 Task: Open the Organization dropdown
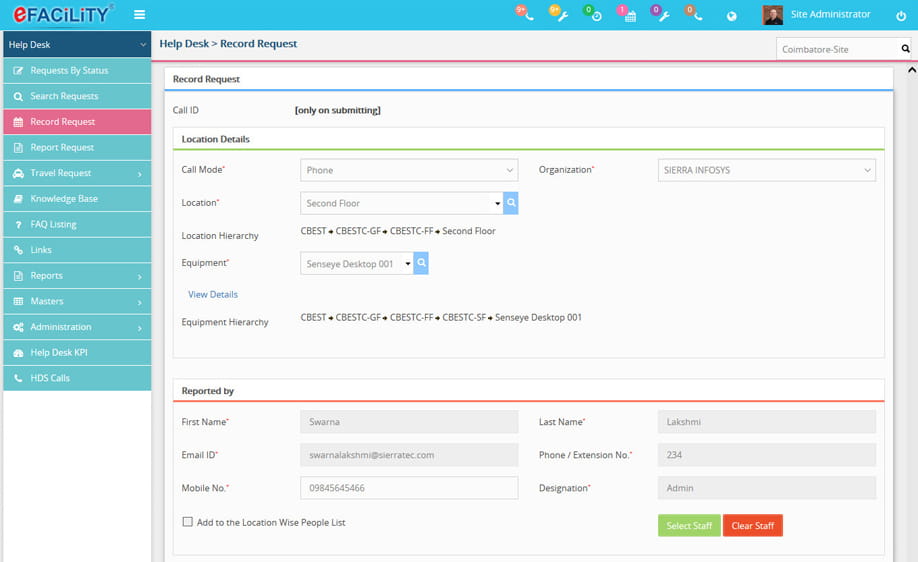pos(766,170)
